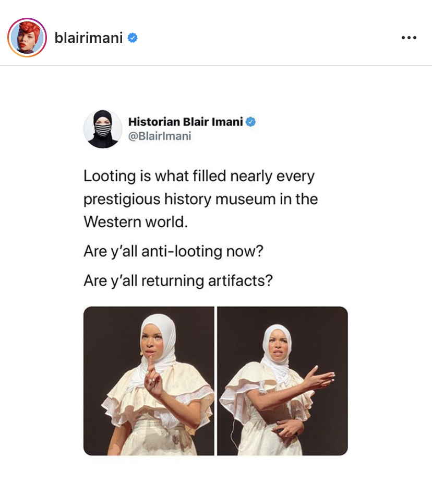Open blairimani's story from the profile avatar
432x504 pixels.
point(27,38)
